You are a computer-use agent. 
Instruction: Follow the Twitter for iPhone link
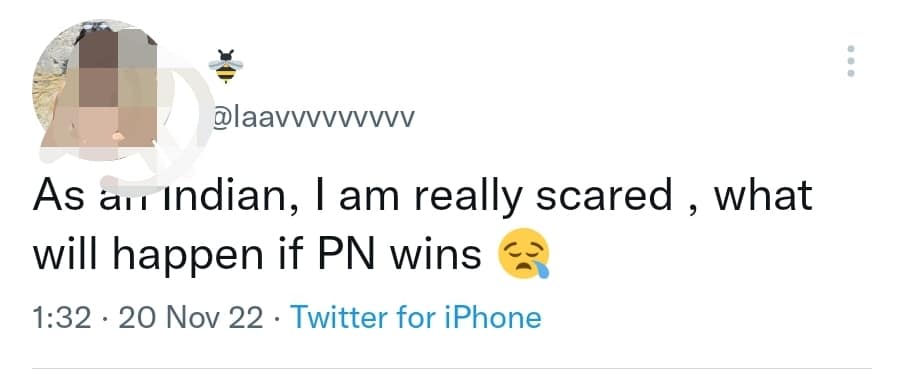click(416, 318)
